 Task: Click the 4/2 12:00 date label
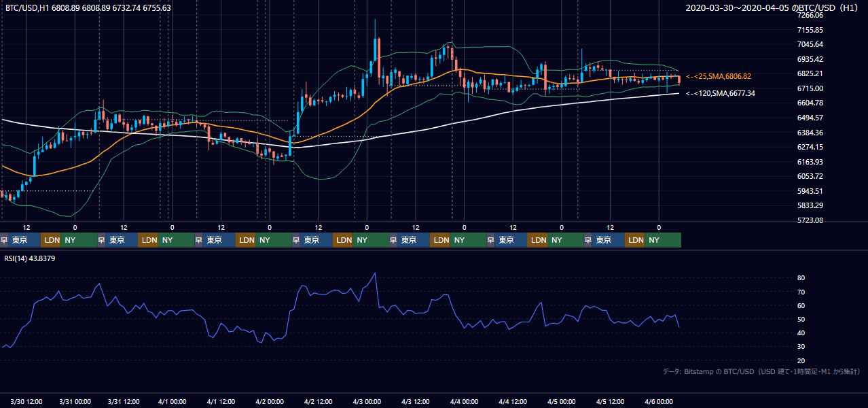click(319, 401)
